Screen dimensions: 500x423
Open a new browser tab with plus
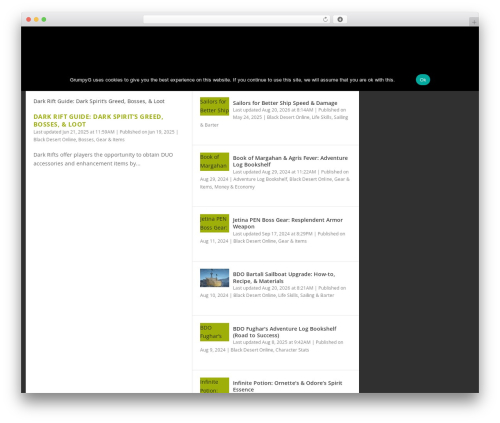point(474,22)
